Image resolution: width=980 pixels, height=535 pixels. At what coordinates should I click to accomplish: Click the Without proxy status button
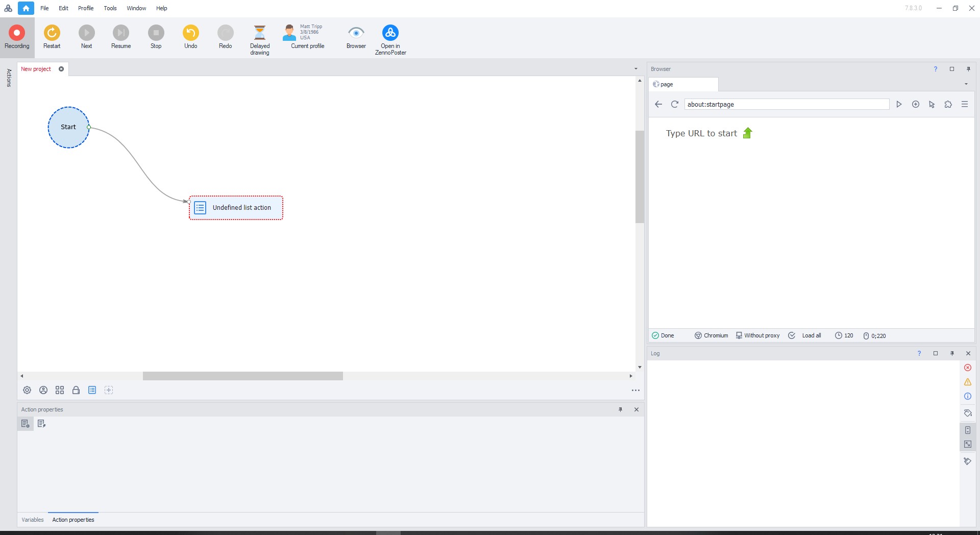[757, 335]
